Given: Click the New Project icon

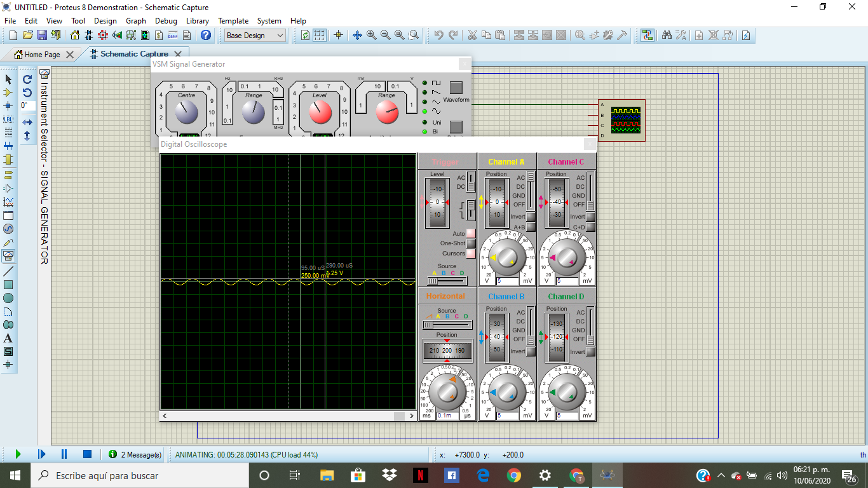Looking at the screenshot, I should [x=13, y=36].
